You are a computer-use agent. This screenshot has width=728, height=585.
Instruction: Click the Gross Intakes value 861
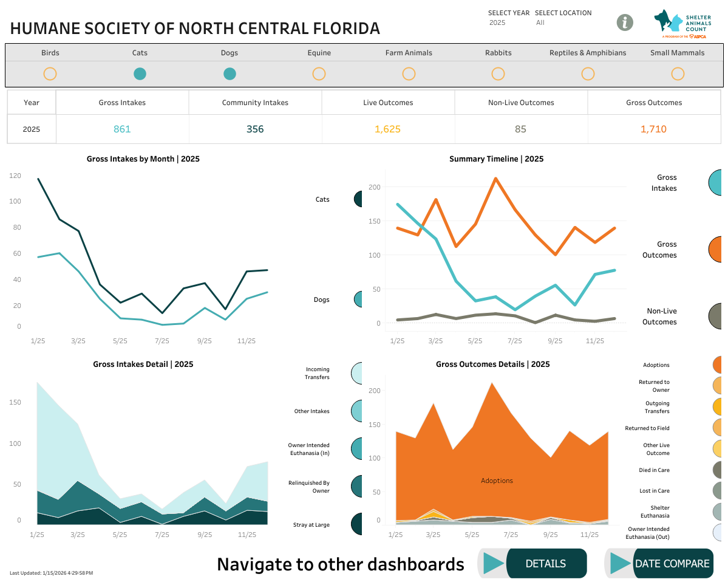(122, 129)
